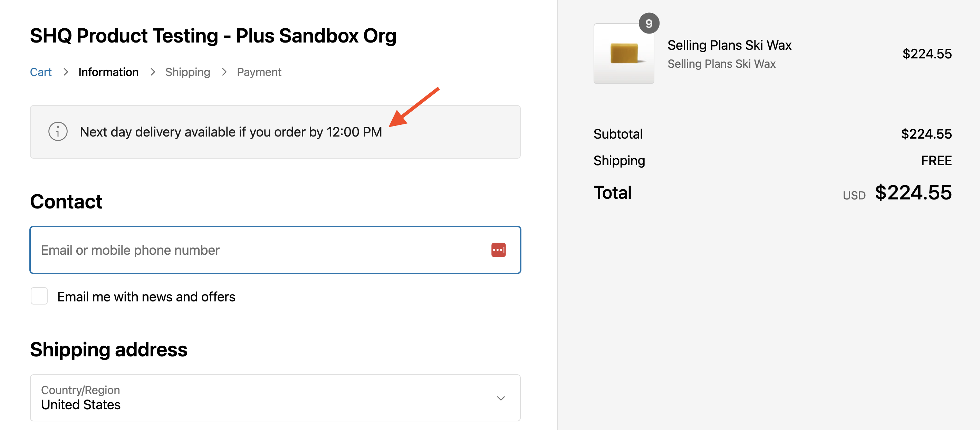Click the quantity badge showing 9
Screen dimensions: 980x430
(648, 24)
